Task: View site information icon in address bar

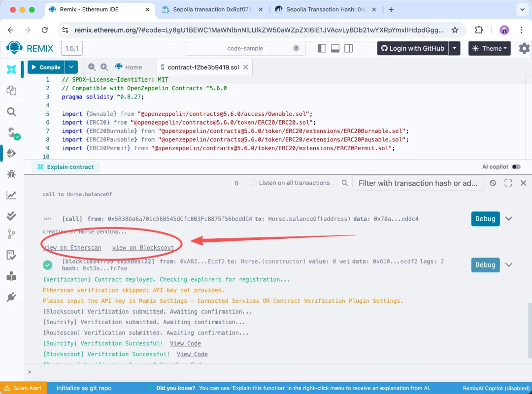Action: [x=65, y=30]
